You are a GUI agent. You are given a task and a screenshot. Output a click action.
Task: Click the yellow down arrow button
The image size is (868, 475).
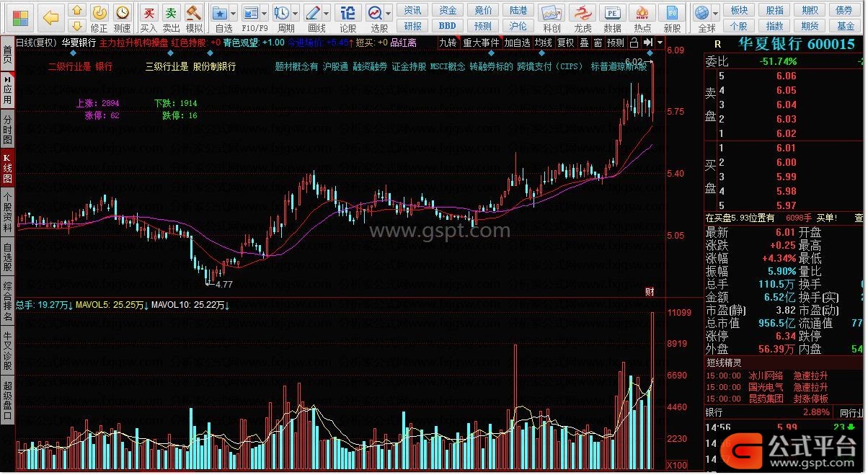click(79, 26)
